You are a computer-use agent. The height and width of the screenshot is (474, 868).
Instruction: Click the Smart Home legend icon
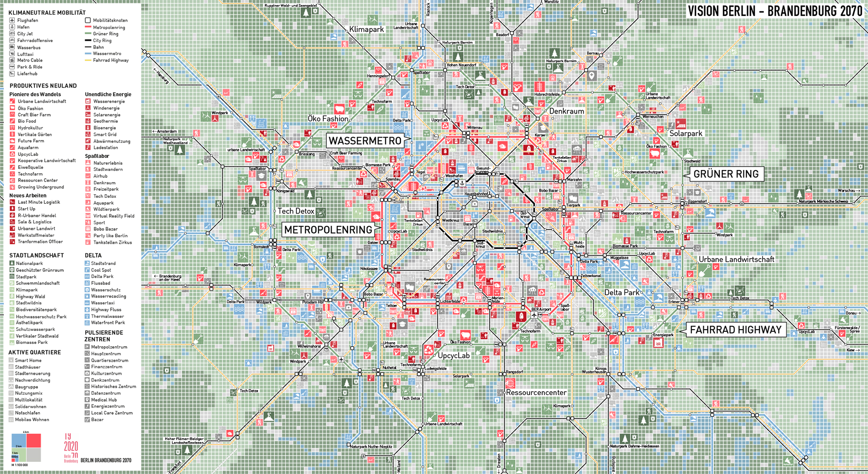(x=11, y=360)
